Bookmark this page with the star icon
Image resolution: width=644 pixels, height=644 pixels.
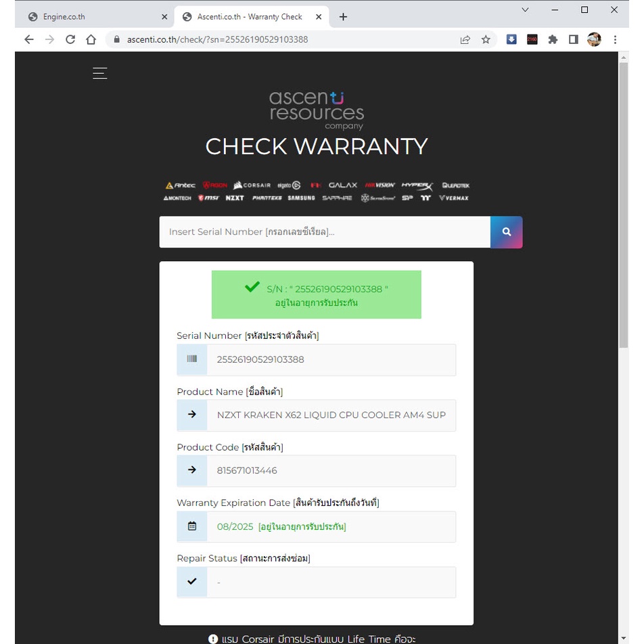point(486,40)
